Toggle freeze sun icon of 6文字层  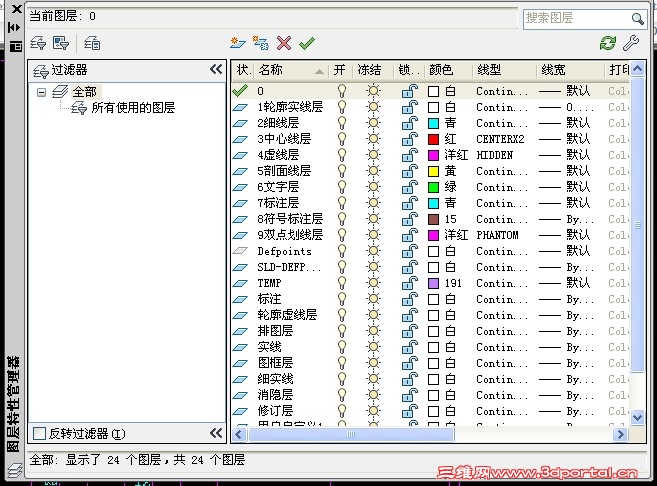pyautogui.click(x=373, y=187)
